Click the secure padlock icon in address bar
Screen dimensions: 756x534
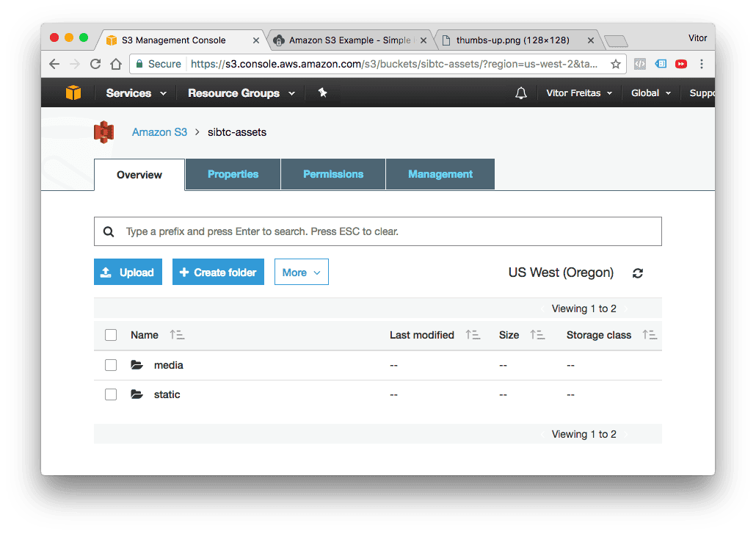139,64
